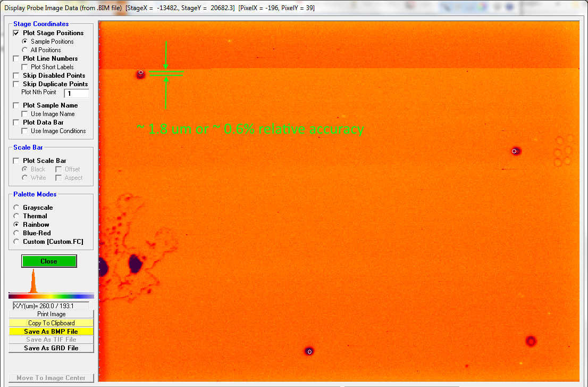Click the Copy To Clipboard button
The height and width of the screenshot is (387, 588).
pyautogui.click(x=51, y=323)
